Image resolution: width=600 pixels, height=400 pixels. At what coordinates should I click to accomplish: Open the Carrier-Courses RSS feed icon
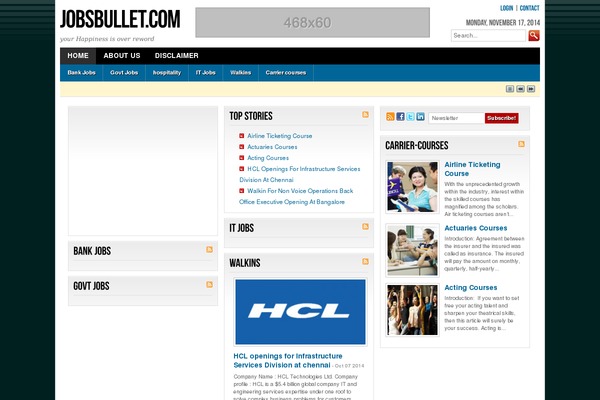pyautogui.click(x=521, y=144)
